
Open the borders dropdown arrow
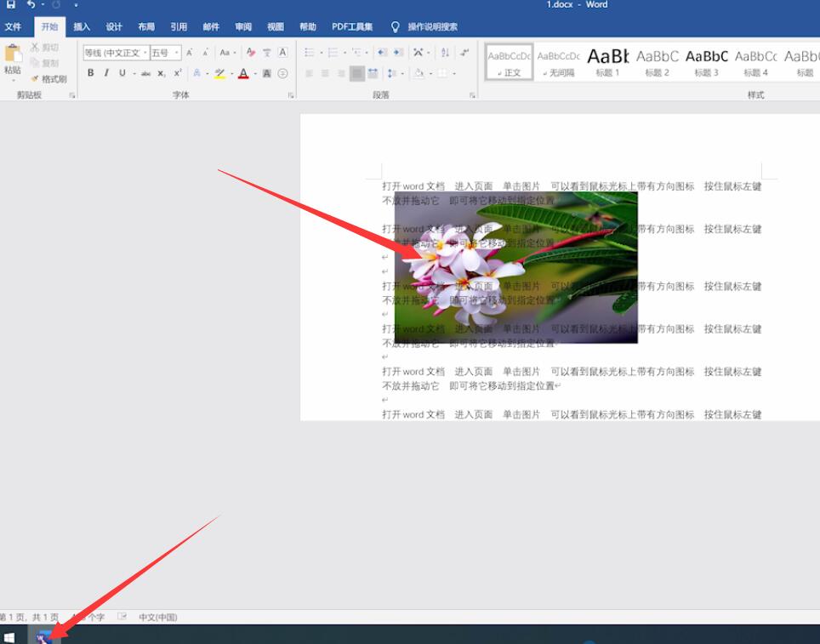click(x=454, y=74)
